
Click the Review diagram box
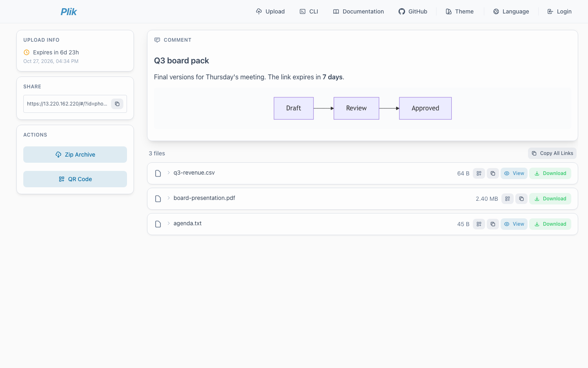coord(356,108)
